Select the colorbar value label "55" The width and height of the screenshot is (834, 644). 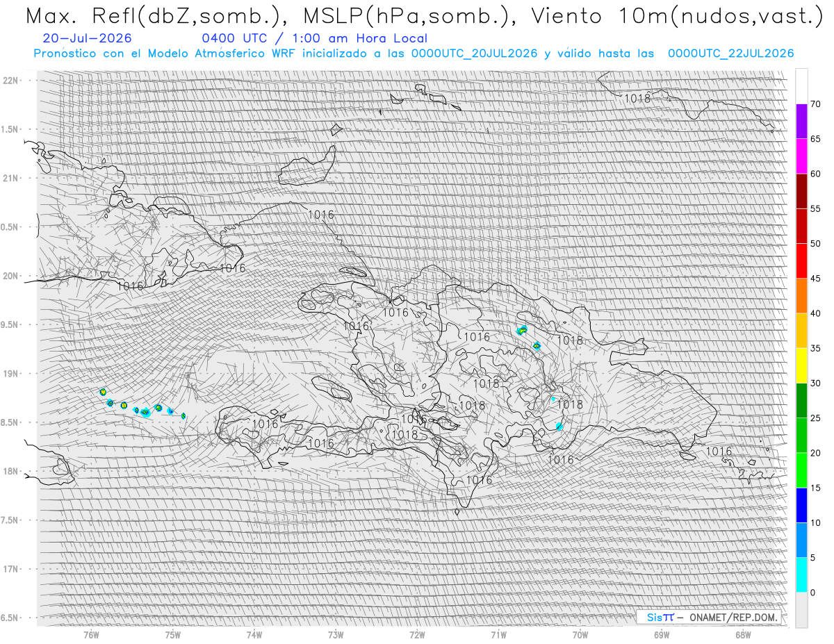(x=816, y=208)
